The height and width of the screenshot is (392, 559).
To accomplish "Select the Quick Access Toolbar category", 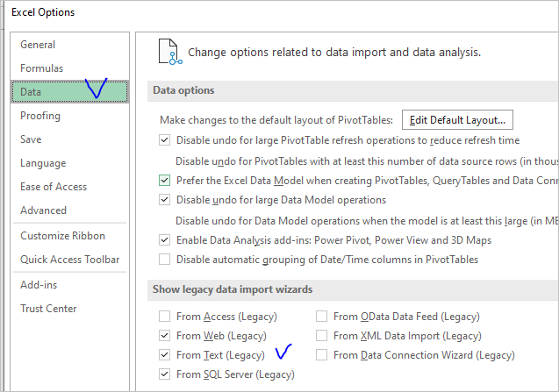I will [69, 260].
